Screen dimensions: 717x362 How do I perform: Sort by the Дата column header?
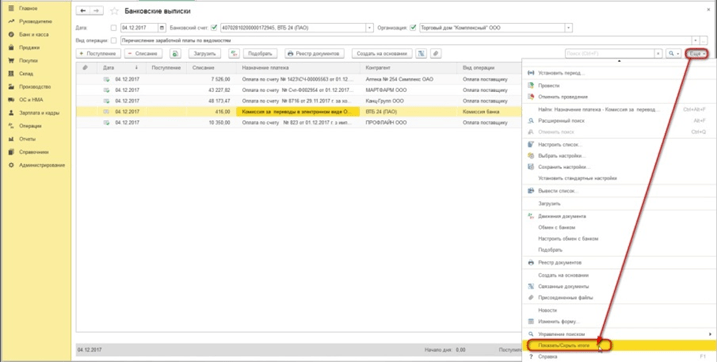pos(122,68)
